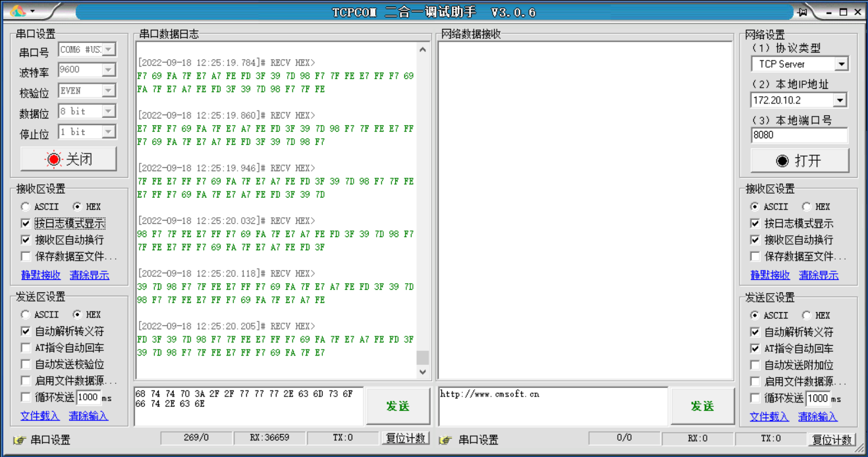Select the ASCII radio in serial 接收区设置

(26, 206)
